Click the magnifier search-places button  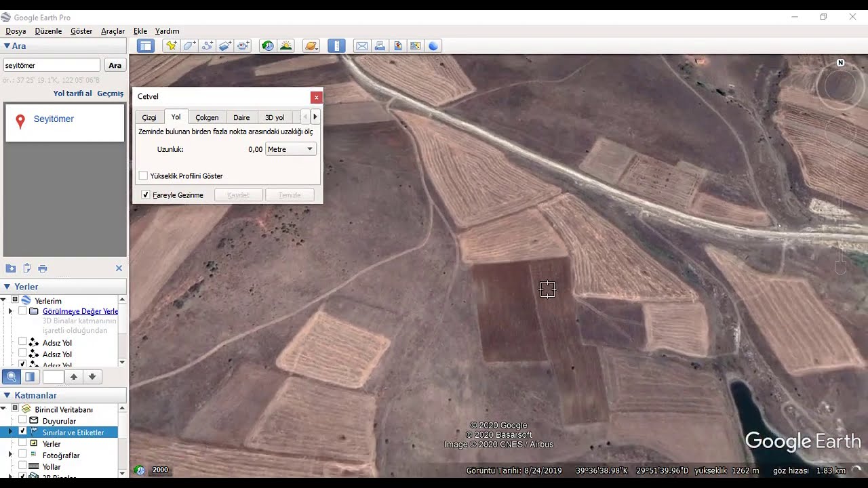(11, 377)
